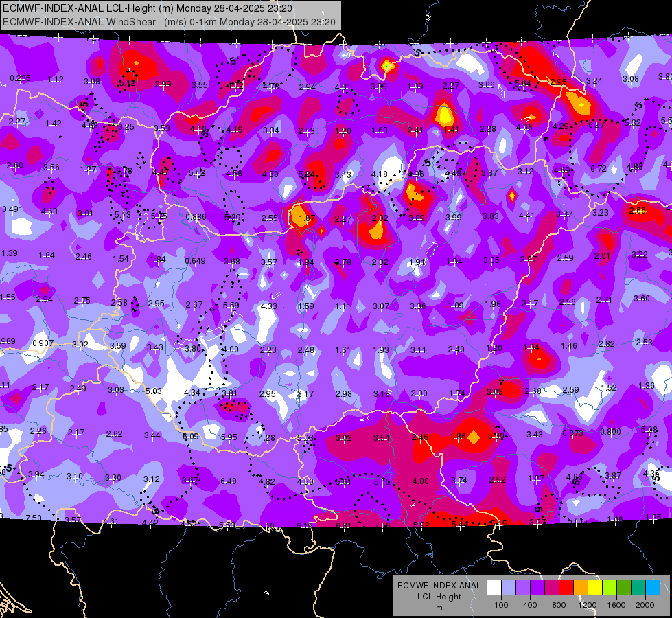This screenshot has height=618, width=672.
Task: Click the wind shear value 0.907
Action: coord(43,343)
